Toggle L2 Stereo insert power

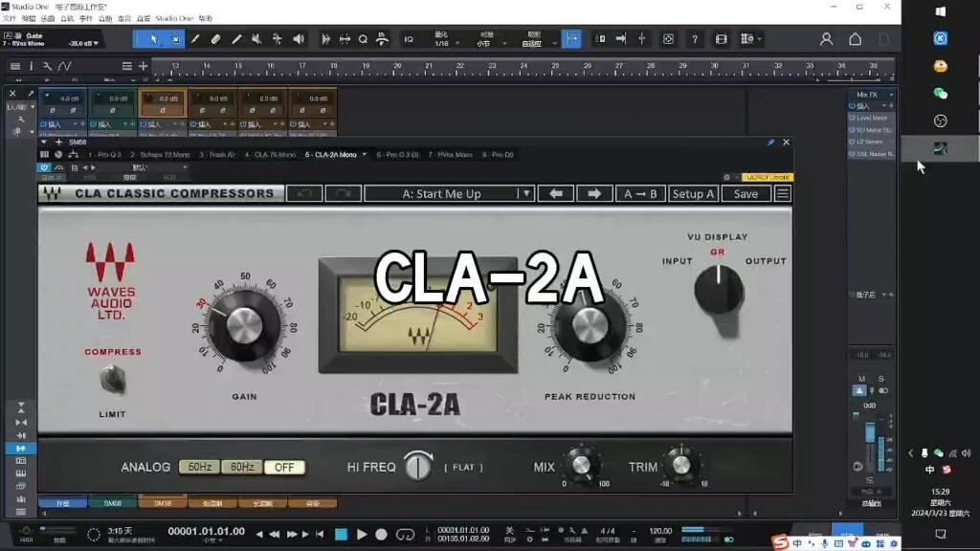click(x=852, y=142)
